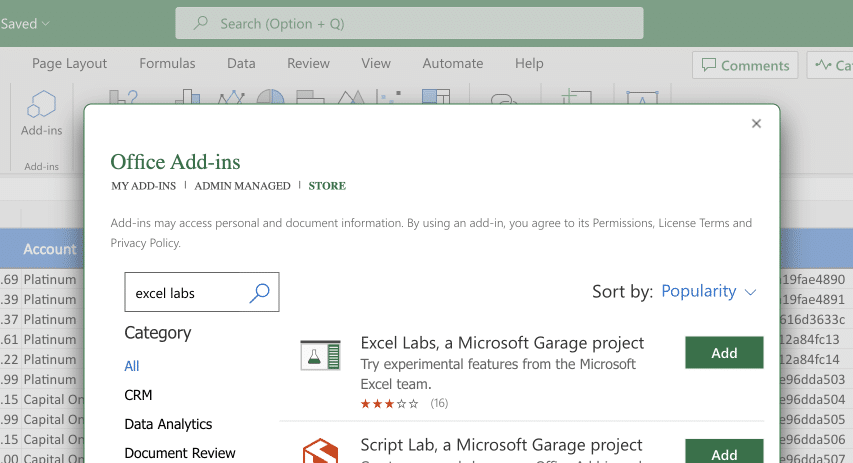853x463 pixels.
Task: Click the Excel Labs flask icon
Action: pos(320,355)
